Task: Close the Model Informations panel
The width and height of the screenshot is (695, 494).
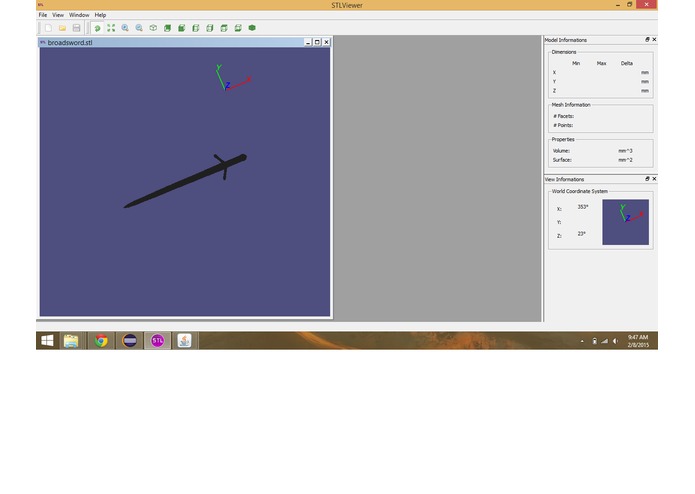Action: [x=654, y=39]
